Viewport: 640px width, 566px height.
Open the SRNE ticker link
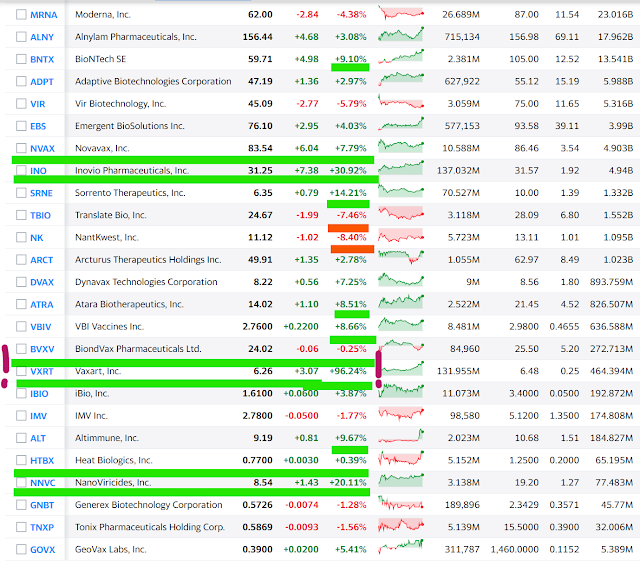point(41,193)
